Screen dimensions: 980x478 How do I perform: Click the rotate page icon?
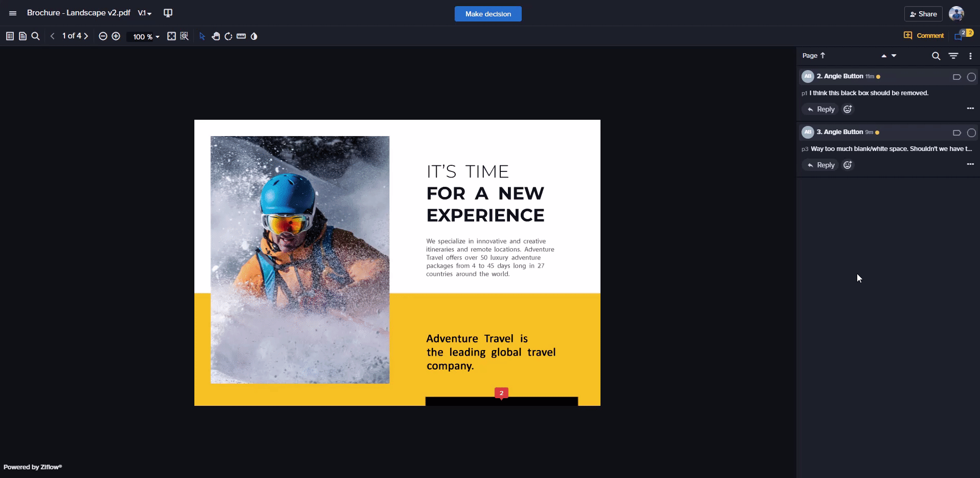pyautogui.click(x=229, y=36)
